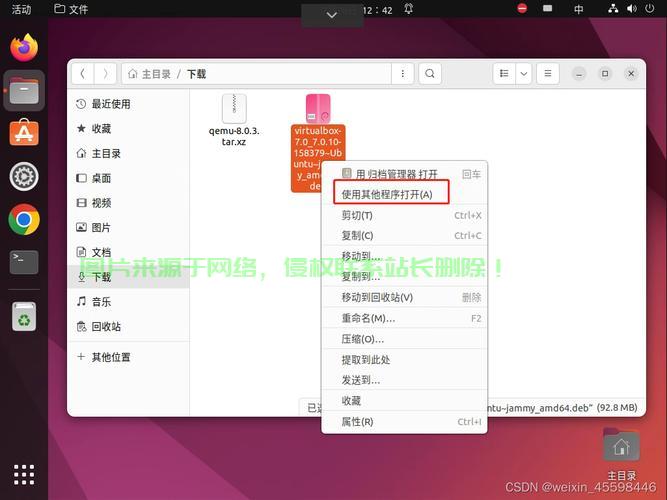Open 视频 in the sidebar
This screenshot has width=667, height=500.
(128, 203)
